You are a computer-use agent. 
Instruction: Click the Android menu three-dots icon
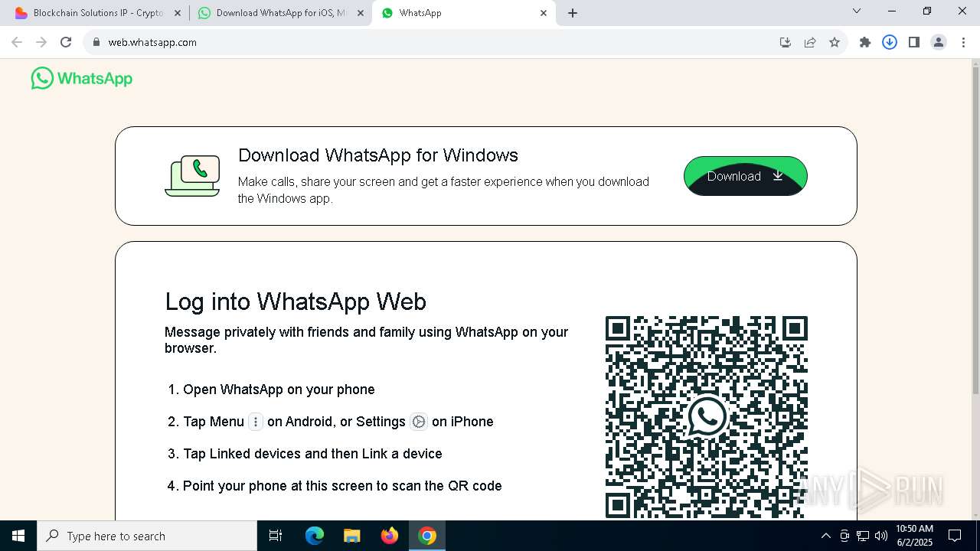(256, 422)
